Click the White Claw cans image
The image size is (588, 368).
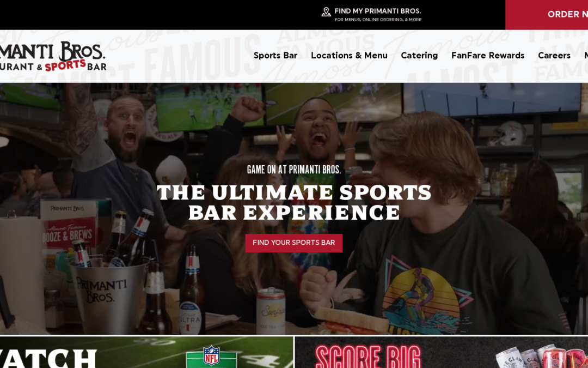[541, 357]
